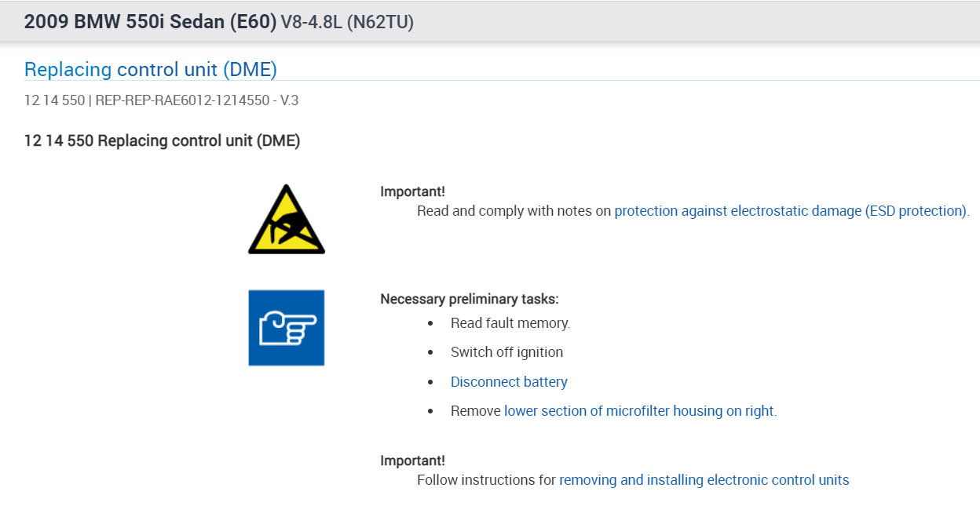Click the word Remove before microfilter link

point(475,411)
